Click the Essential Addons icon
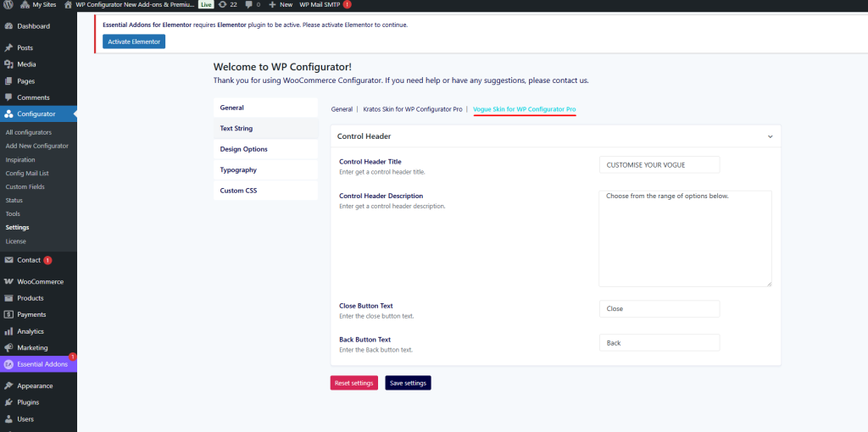Screen dimensions: 868x432 pyautogui.click(x=8, y=364)
